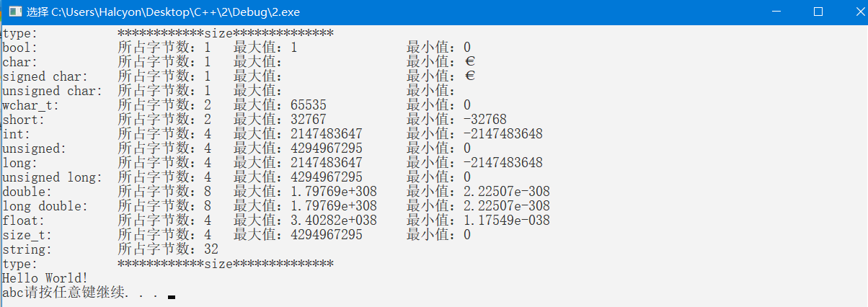
Task: Click the 'unsigned char:' type label
Action: 53,91
